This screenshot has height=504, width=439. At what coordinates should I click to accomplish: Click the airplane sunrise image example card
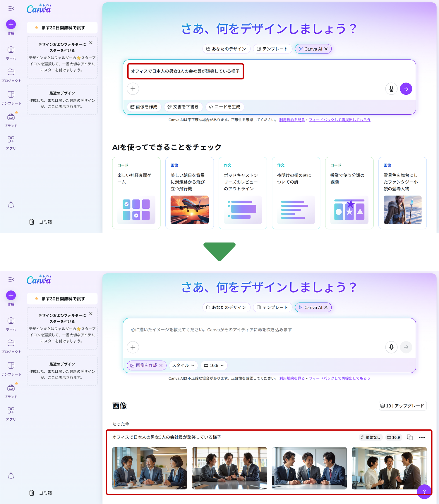point(190,193)
